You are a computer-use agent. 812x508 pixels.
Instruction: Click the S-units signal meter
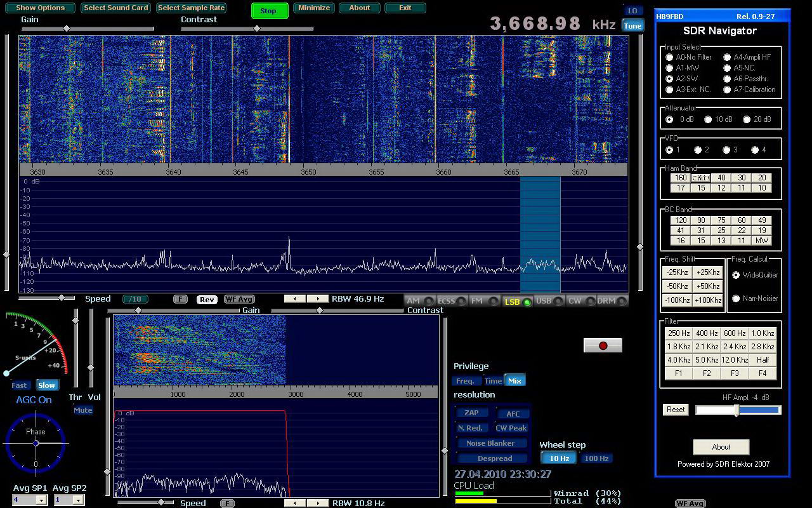click(x=36, y=345)
